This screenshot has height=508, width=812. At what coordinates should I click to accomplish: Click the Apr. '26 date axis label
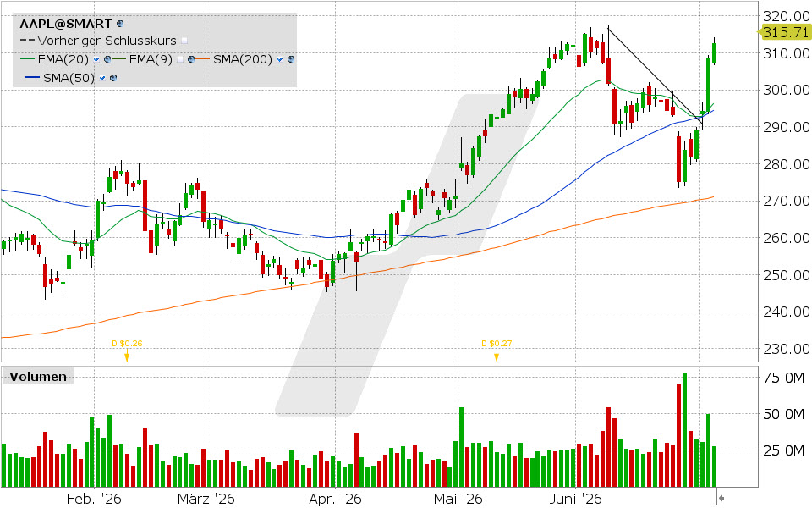(x=335, y=500)
